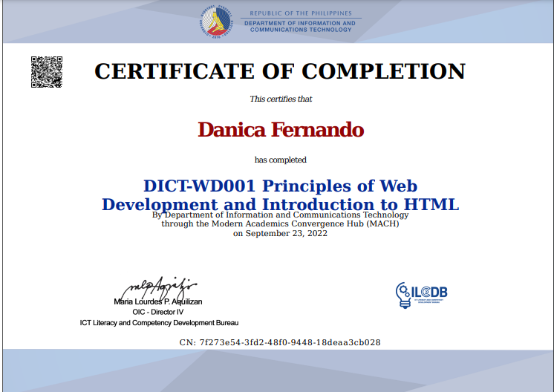Screen dimensions: 554x392
Task: Click the ILCDB lightbulb logo
Action: (422, 295)
